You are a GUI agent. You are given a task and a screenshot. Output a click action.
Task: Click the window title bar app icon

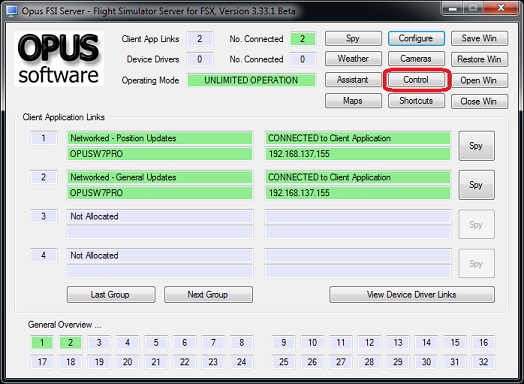pos(12,11)
